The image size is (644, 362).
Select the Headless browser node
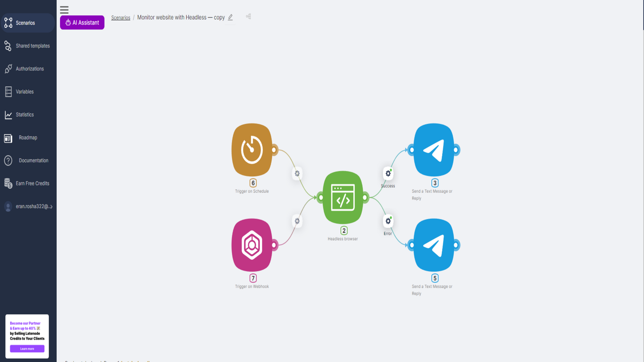[x=343, y=197]
